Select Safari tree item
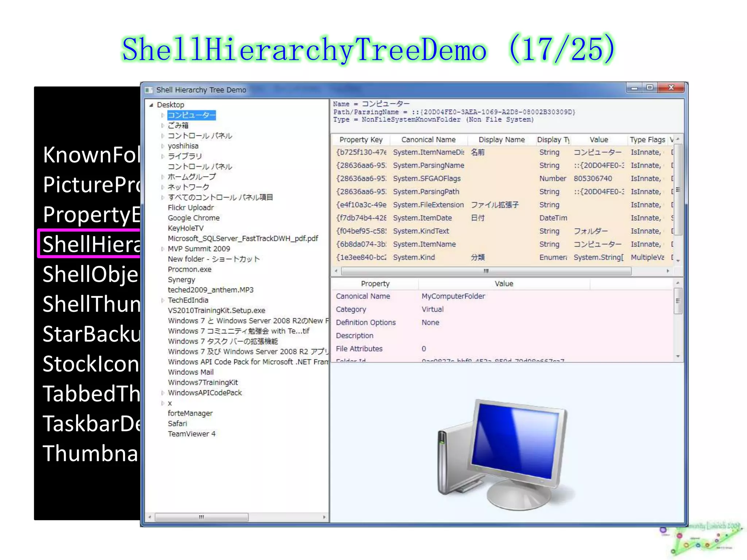Image resolution: width=747 pixels, height=560 pixels. (x=177, y=424)
